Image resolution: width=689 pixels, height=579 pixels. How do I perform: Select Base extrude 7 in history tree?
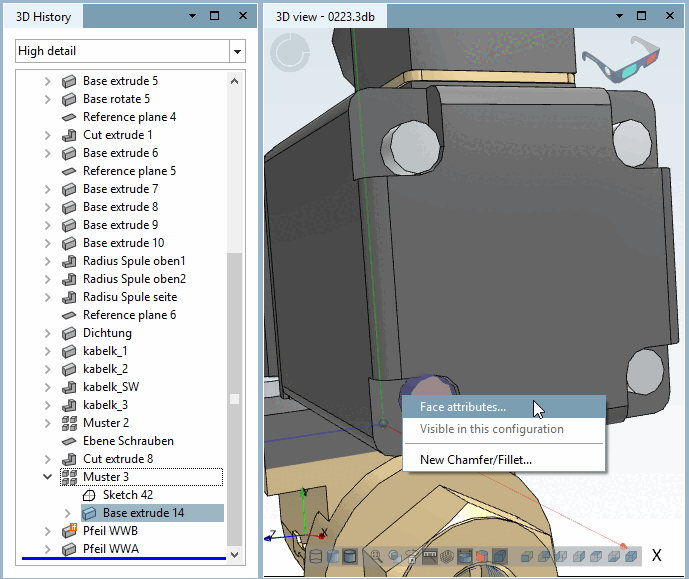point(121,189)
